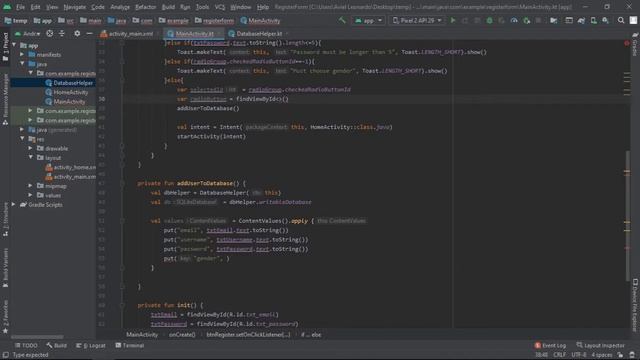The image size is (640, 360).
Task: Expand the manifests folder
Action: click(22, 54)
